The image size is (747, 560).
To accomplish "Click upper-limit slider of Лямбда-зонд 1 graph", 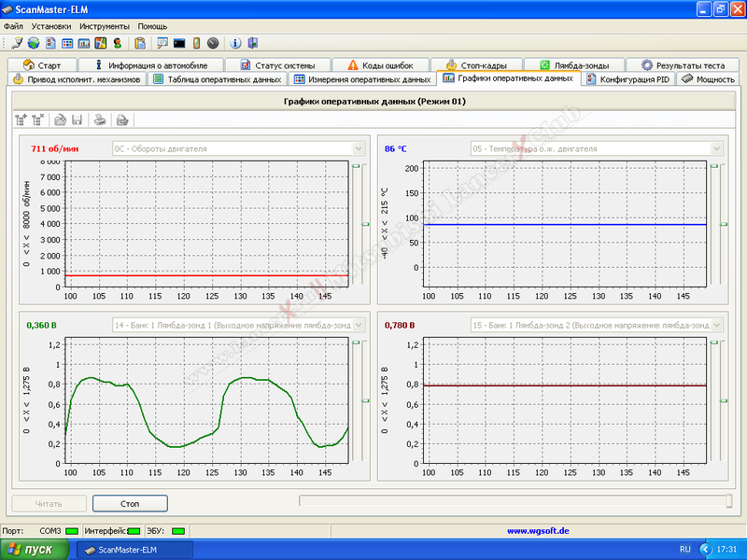I will [x=356, y=343].
